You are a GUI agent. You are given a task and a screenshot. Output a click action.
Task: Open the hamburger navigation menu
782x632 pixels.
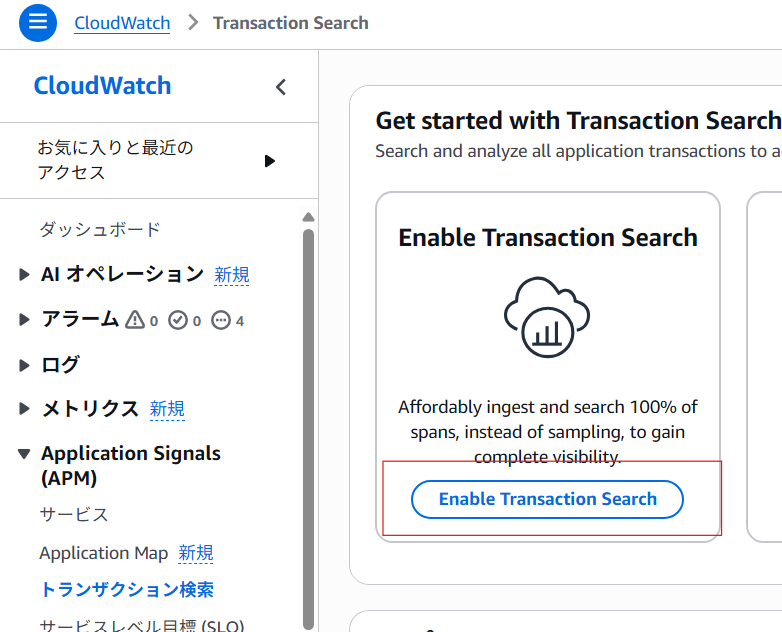point(38,22)
